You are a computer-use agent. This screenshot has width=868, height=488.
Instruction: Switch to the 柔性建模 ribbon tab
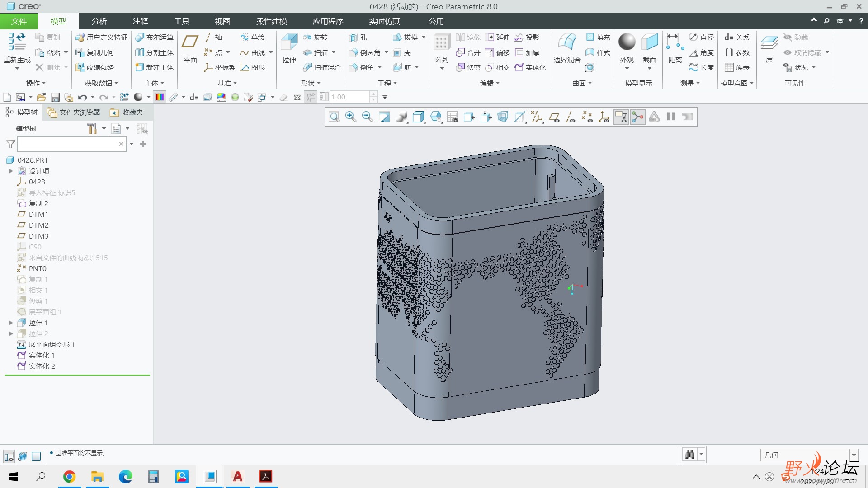pyautogui.click(x=272, y=21)
